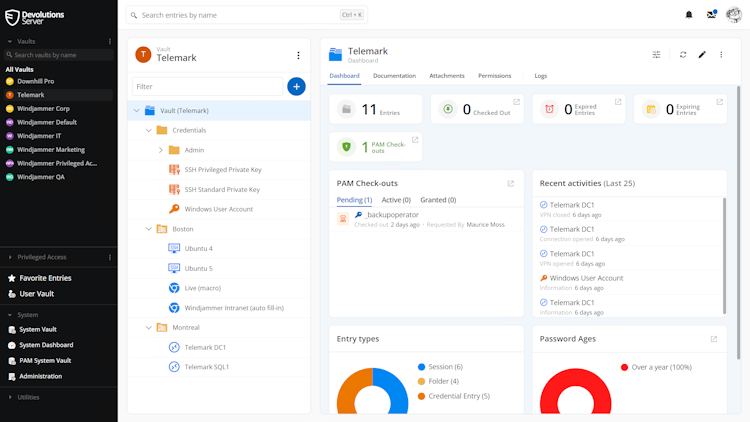
Task: Refresh the Telemark dashboard
Action: [x=683, y=55]
